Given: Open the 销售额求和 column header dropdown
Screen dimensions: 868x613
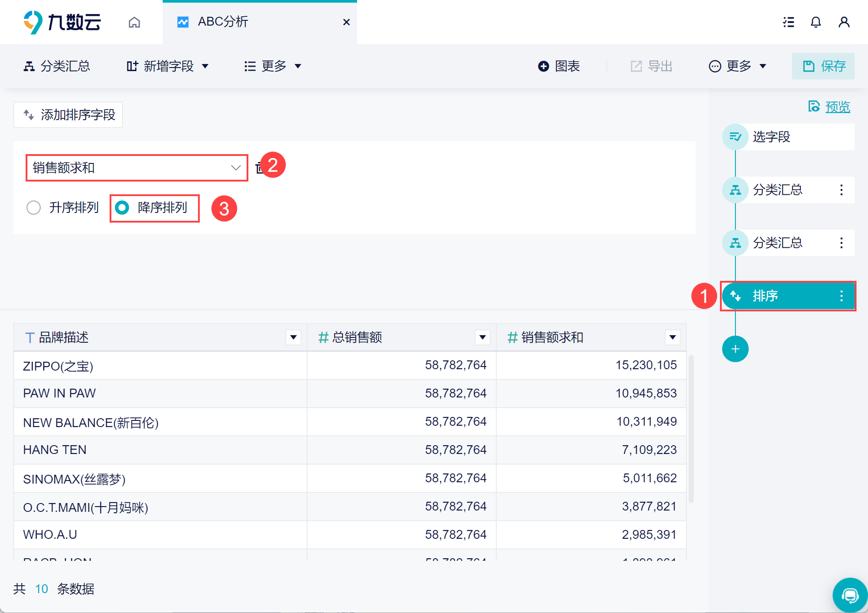Looking at the screenshot, I should (x=672, y=337).
